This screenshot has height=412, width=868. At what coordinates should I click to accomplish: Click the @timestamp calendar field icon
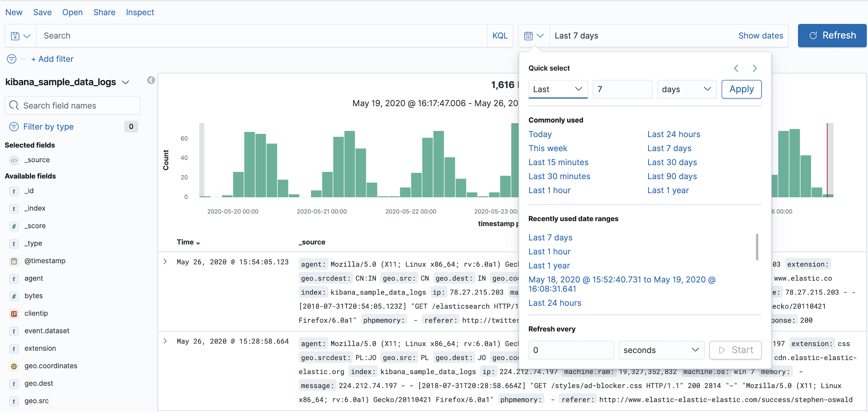point(14,261)
